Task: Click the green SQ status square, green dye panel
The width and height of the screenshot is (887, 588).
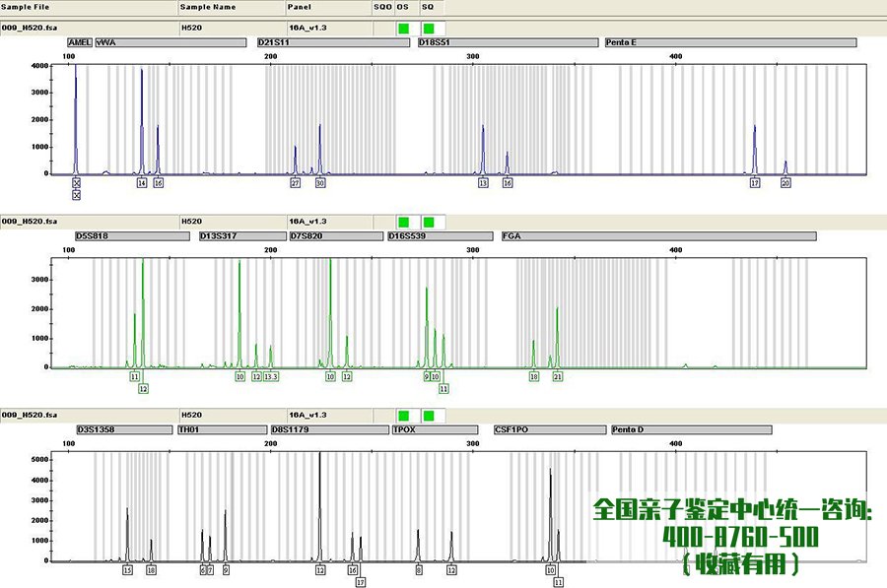Action: [x=429, y=222]
